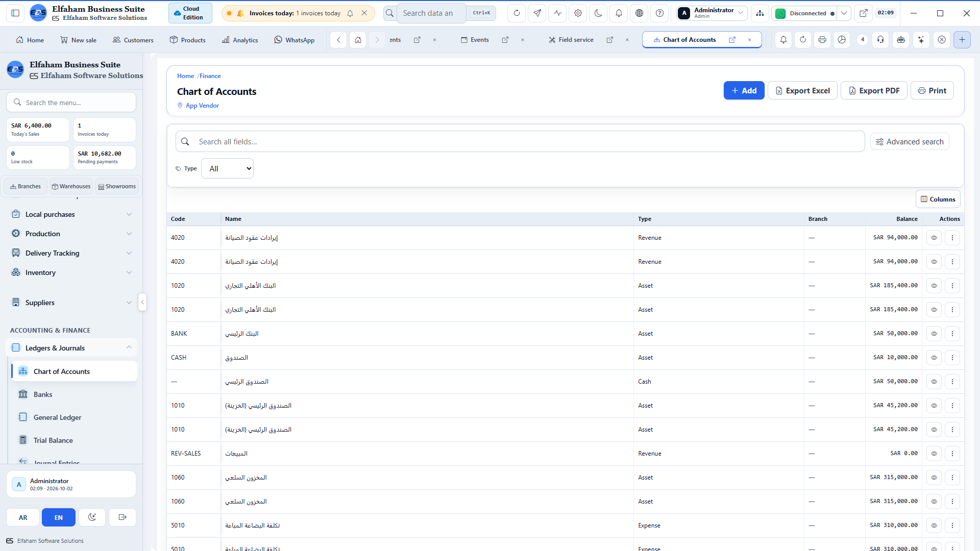Click the globe language icon

[639, 13]
